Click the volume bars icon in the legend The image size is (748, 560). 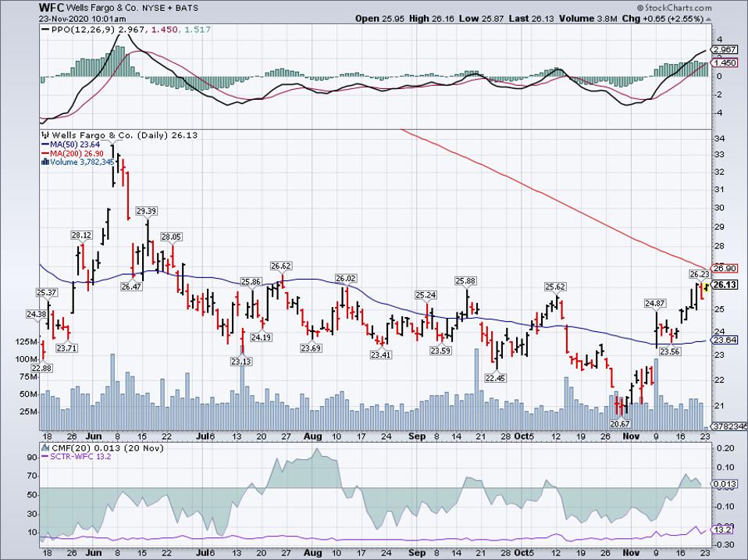pos(46,162)
